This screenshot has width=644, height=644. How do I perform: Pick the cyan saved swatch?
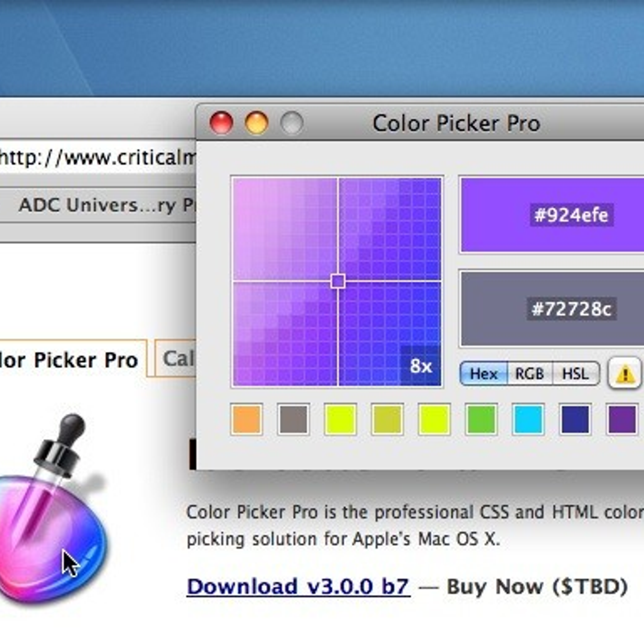(x=528, y=419)
